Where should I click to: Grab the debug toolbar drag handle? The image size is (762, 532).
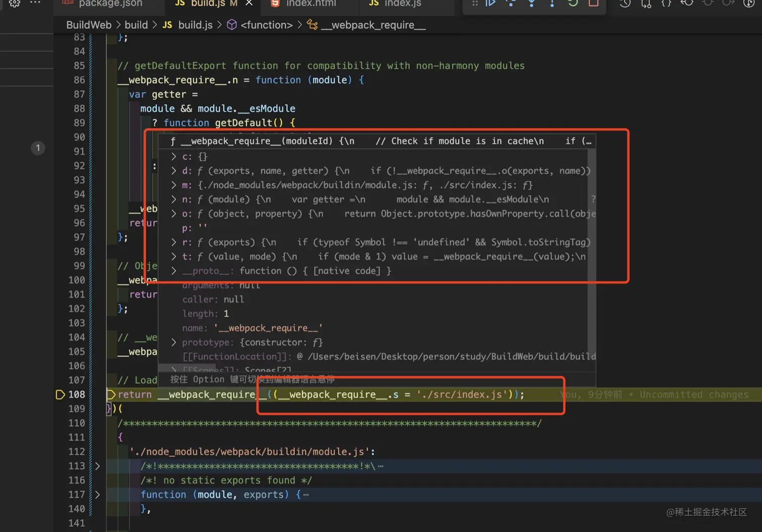point(475,3)
